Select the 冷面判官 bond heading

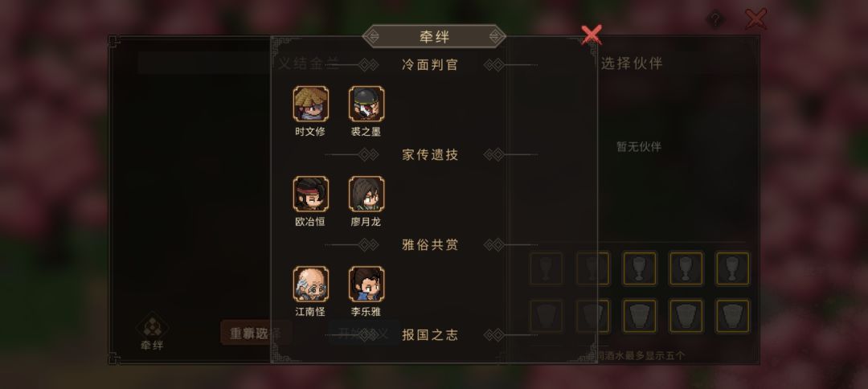tap(430, 65)
